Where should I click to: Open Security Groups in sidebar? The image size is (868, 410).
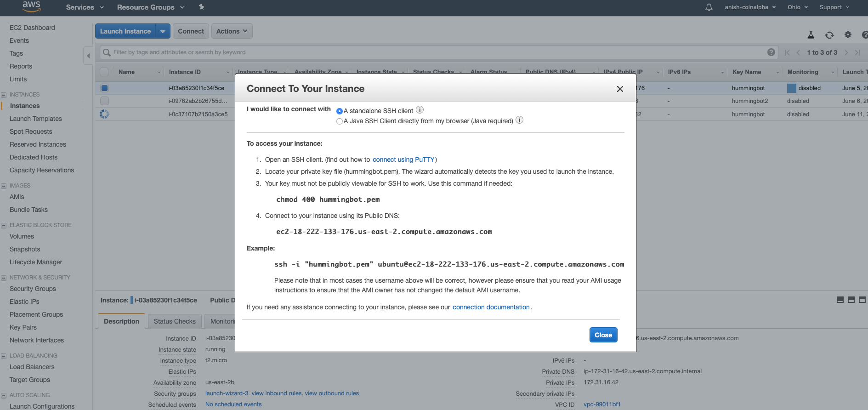coord(33,289)
